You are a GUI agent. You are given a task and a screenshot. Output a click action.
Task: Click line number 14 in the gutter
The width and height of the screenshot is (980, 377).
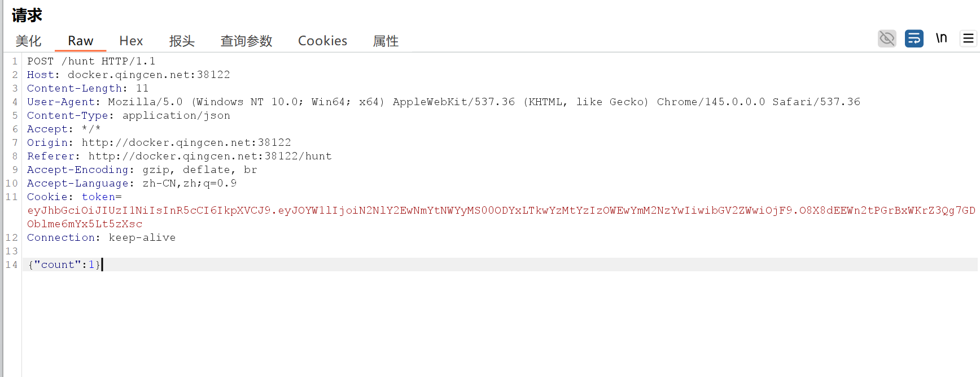(11, 265)
